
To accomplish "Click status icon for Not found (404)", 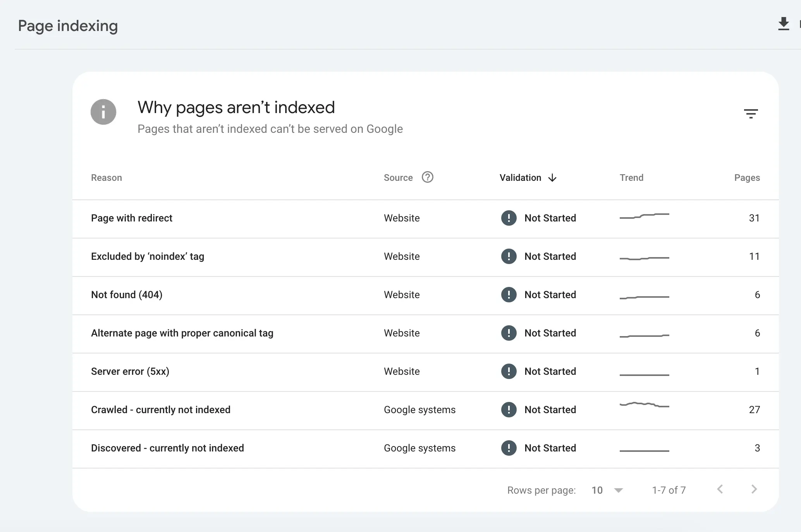I will (x=509, y=295).
